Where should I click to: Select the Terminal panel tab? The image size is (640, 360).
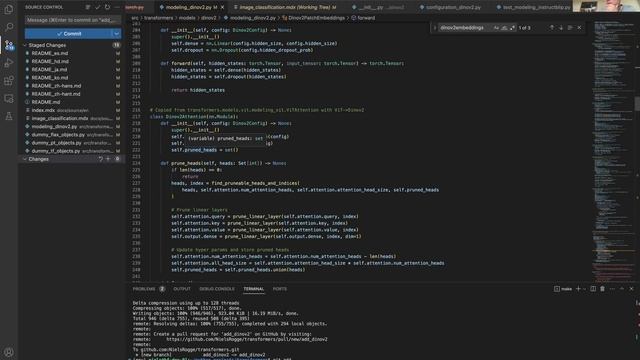[253, 289]
